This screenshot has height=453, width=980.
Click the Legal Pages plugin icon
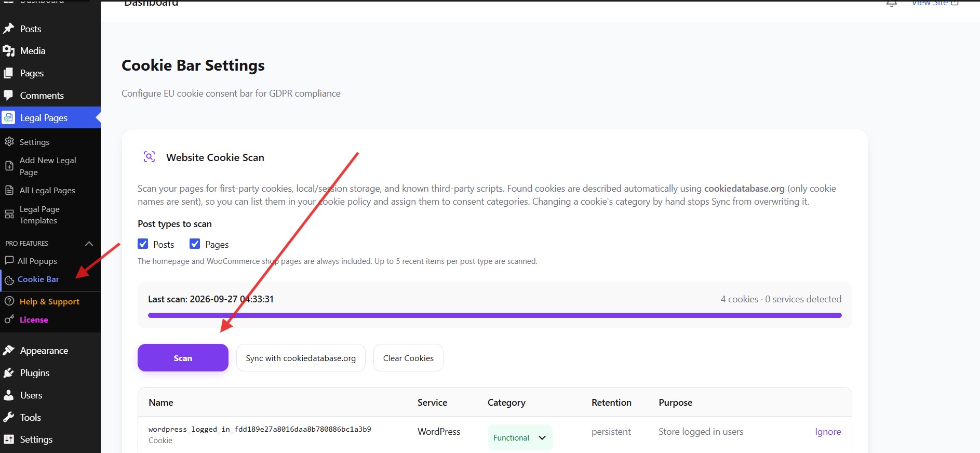(8, 118)
